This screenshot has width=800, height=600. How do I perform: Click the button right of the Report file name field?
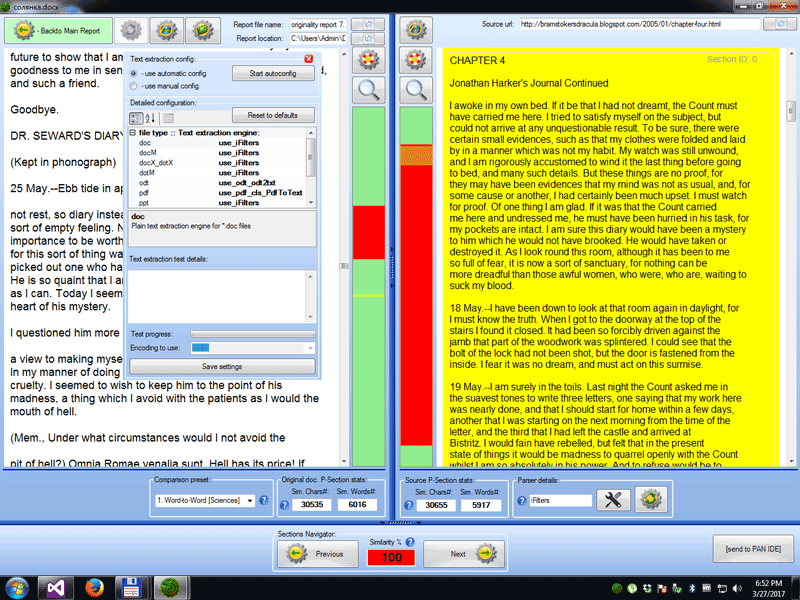tap(368, 24)
